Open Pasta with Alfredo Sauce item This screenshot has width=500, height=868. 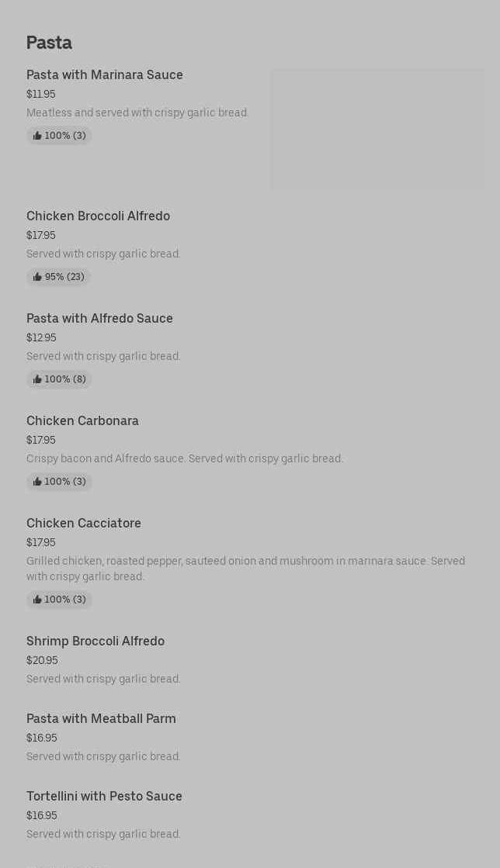(99, 318)
